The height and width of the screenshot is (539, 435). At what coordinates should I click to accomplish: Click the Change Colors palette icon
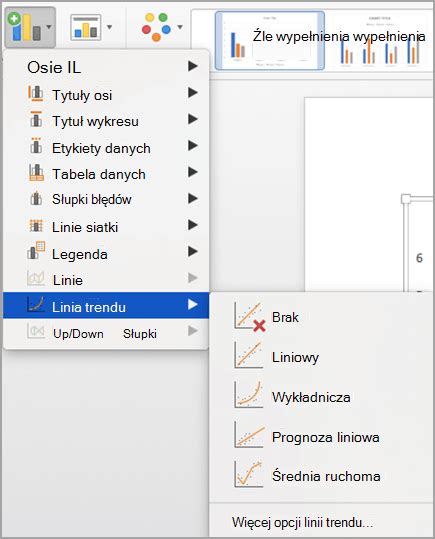click(156, 27)
